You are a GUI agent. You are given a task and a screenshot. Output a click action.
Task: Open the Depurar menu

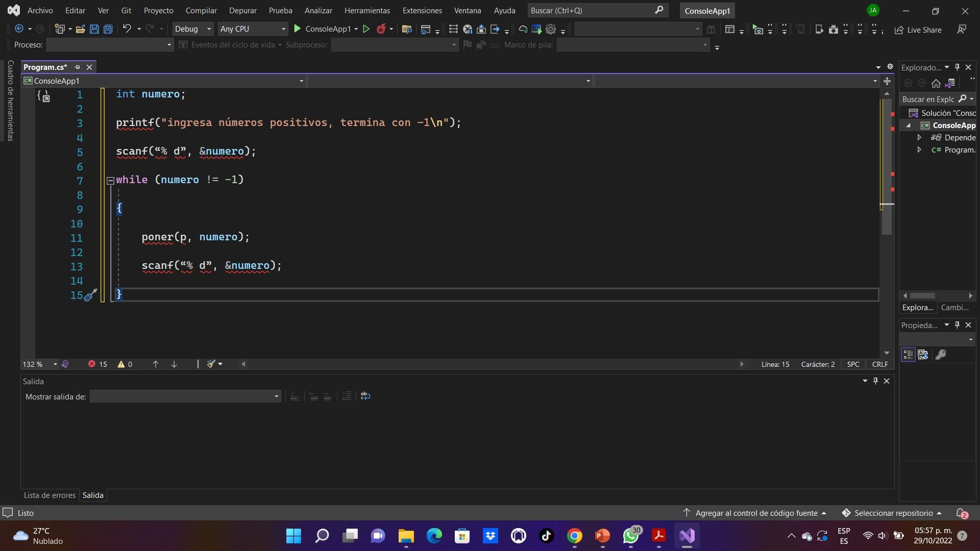(x=242, y=10)
